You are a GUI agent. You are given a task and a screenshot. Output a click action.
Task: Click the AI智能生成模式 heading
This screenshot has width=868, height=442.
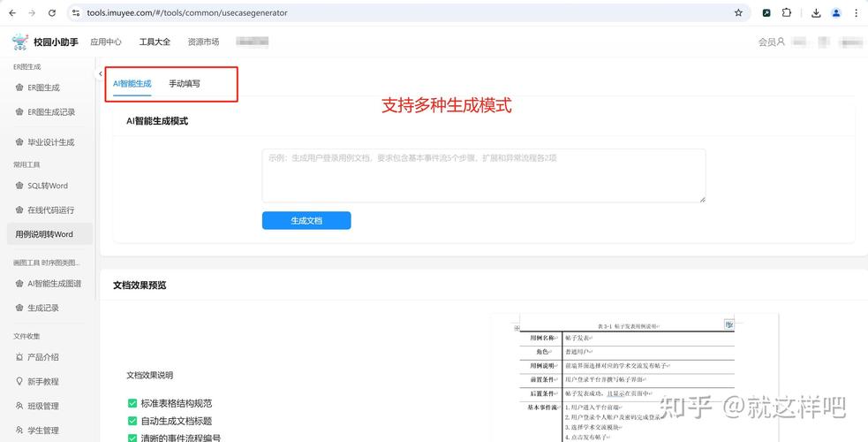click(157, 121)
